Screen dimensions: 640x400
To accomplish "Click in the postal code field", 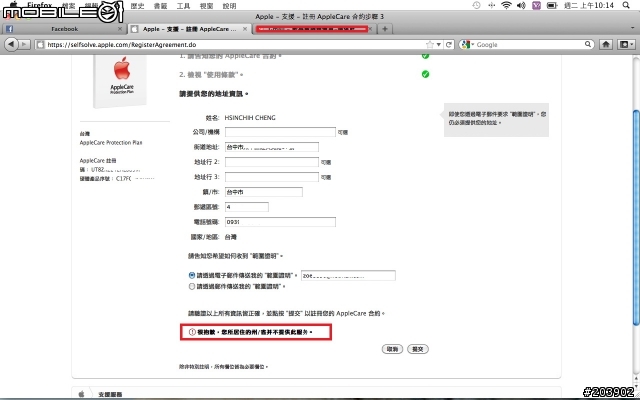I will point(247,207).
